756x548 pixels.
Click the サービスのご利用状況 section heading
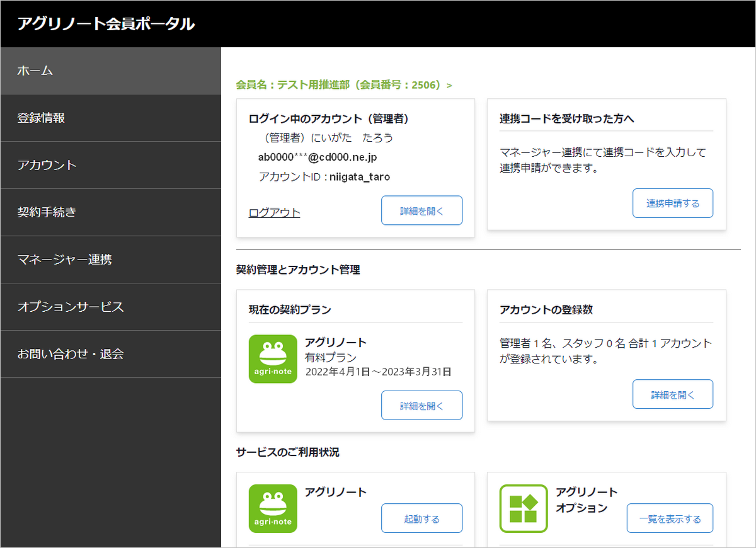287,452
